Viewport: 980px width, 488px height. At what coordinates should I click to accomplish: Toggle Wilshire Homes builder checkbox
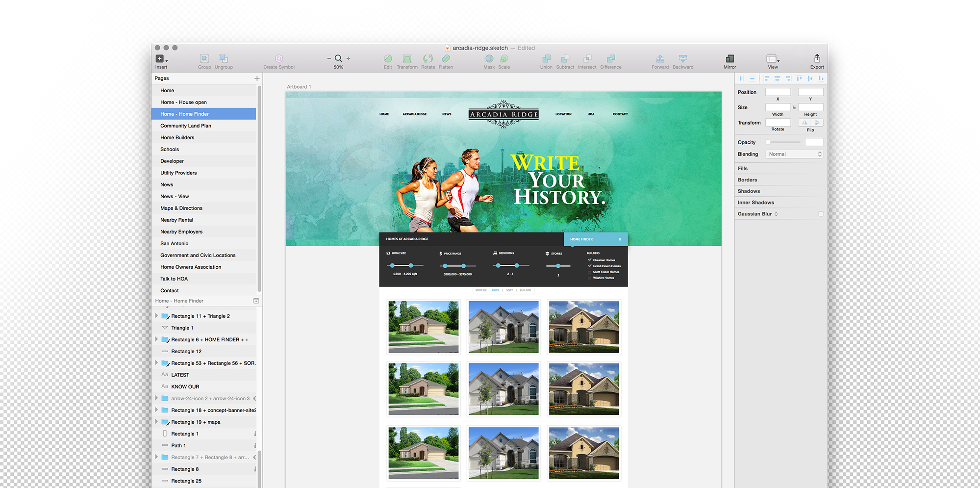coord(589,278)
